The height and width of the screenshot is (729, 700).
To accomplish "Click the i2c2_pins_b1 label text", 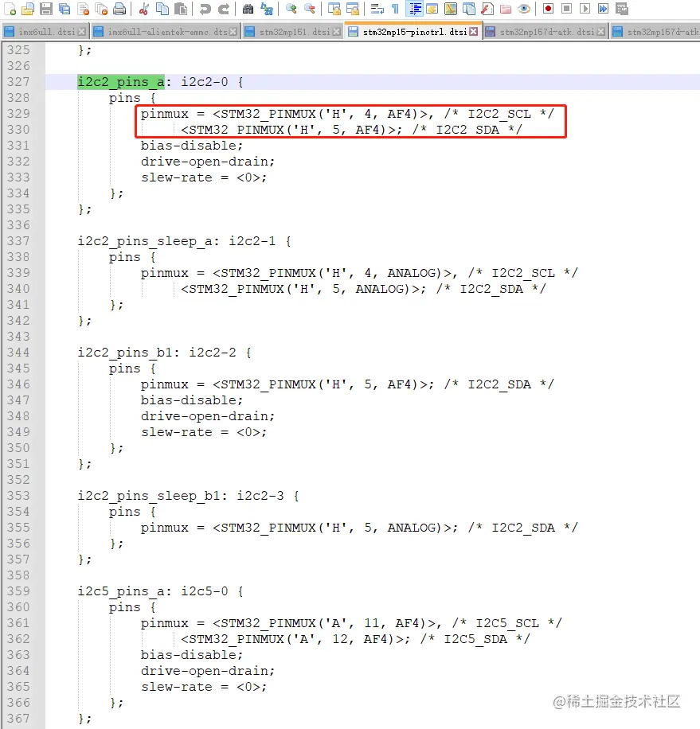I will coord(125,353).
